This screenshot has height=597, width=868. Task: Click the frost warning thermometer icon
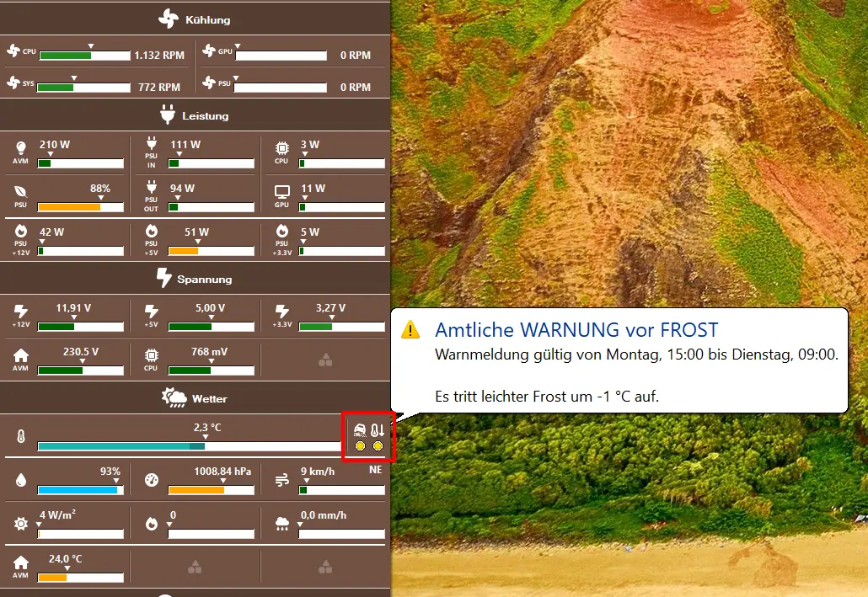[x=378, y=430]
